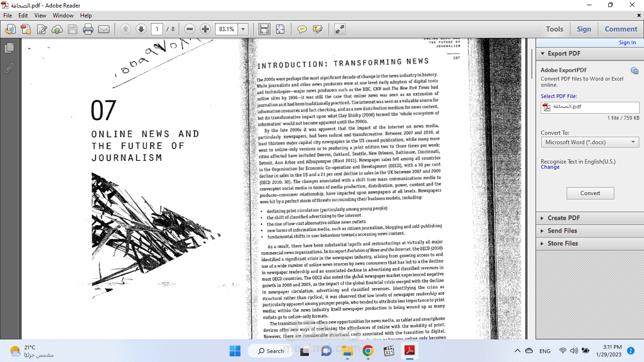
Task: Click the Highlight text tool icon
Action: pos(318,29)
